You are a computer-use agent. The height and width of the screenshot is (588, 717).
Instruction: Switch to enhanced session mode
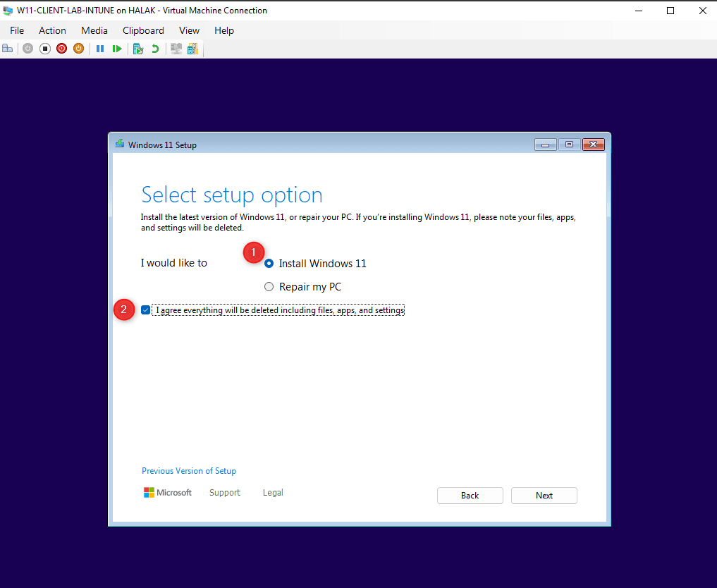tap(176, 48)
